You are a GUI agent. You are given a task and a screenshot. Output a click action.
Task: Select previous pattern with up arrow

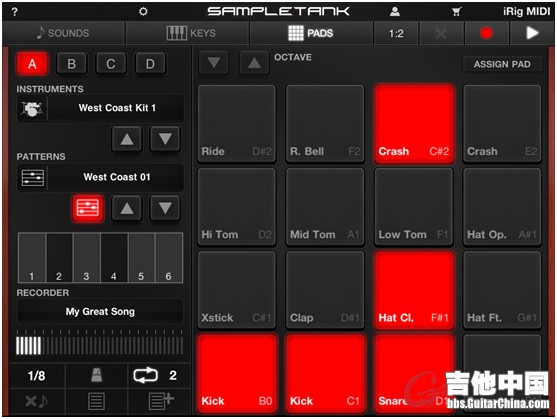click(x=127, y=208)
